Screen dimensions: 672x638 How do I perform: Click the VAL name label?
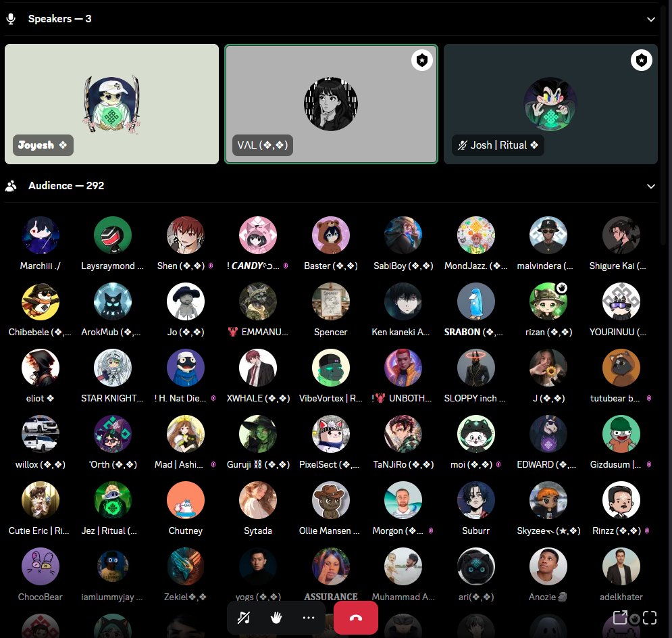coord(262,145)
